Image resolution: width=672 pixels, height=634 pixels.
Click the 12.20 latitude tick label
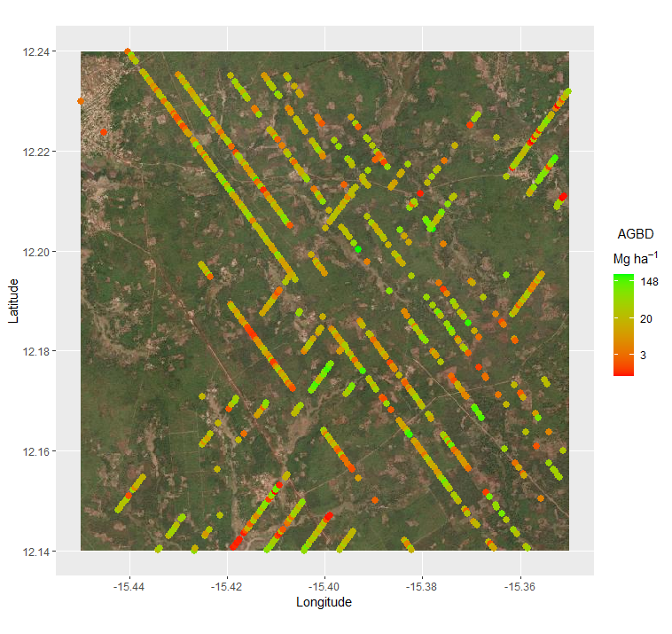point(35,252)
